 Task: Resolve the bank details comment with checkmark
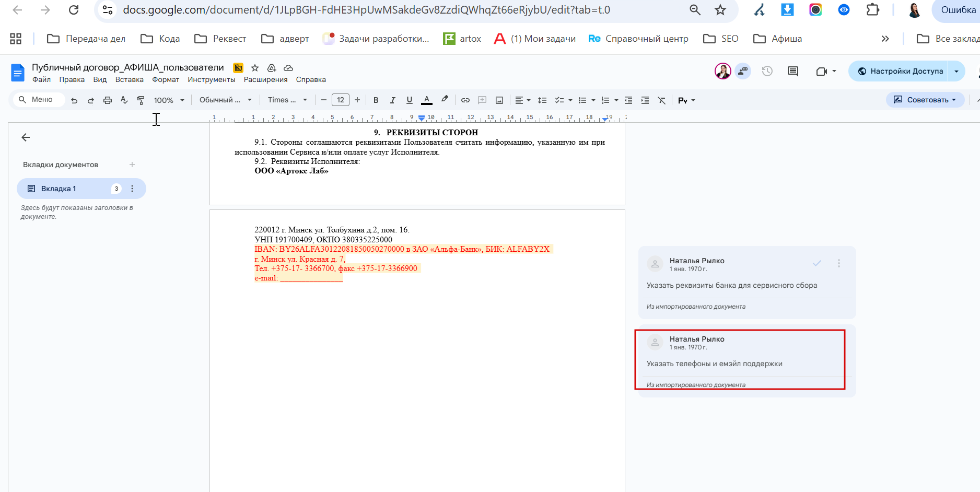(817, 263)
